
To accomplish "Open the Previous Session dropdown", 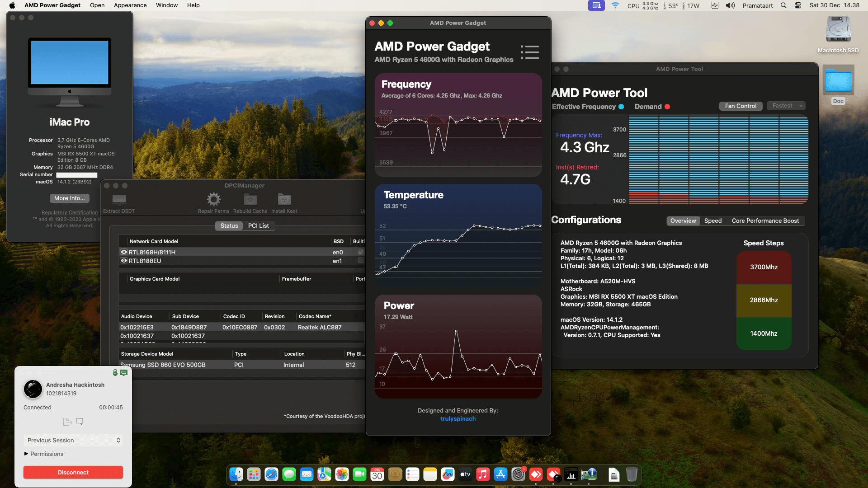I will coord(73,440).
